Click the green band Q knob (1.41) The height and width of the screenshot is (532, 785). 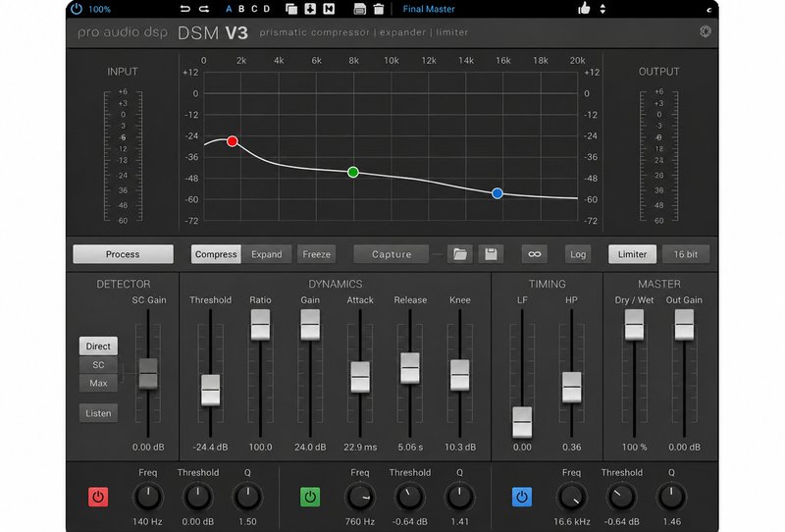459,497
